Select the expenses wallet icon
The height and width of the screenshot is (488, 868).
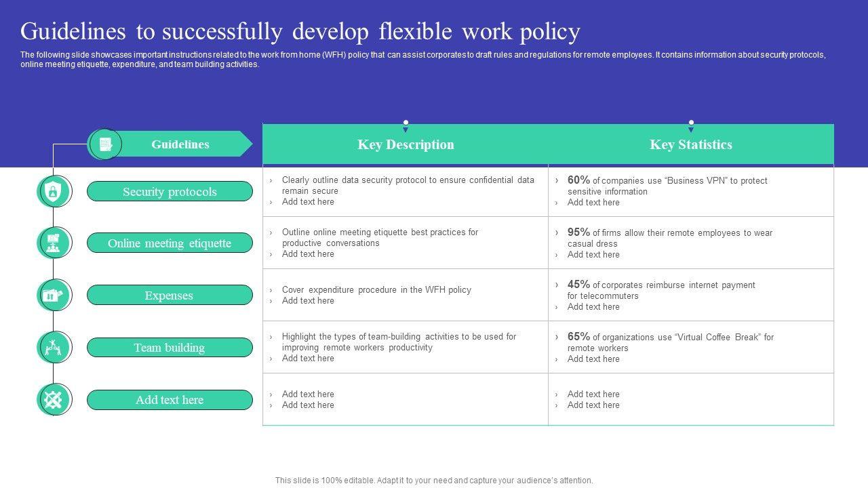pyautogui.click(x=53, y=296)
